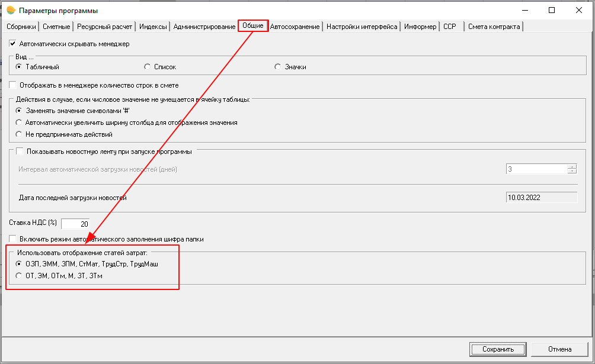Go to the Ресурсный расчет tab
Image resolution: width=595 pixels, height=364 pixels.
[x=105, y=27]
